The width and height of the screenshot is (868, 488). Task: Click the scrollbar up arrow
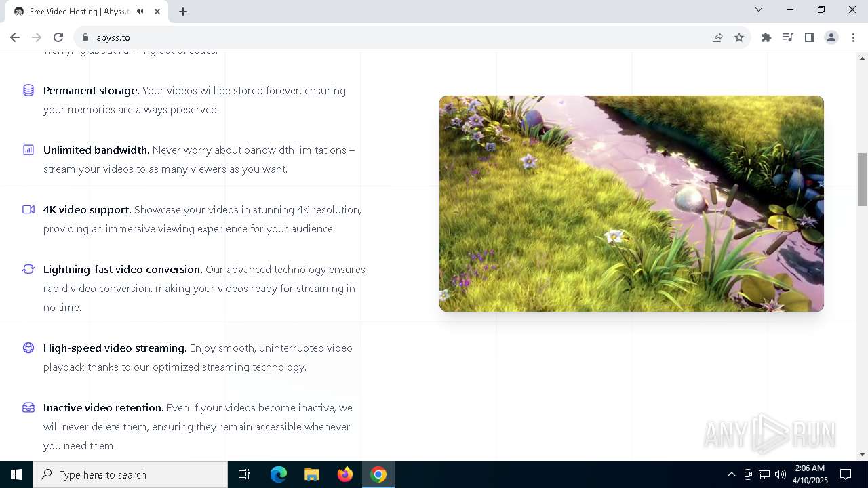click(862, 58)
